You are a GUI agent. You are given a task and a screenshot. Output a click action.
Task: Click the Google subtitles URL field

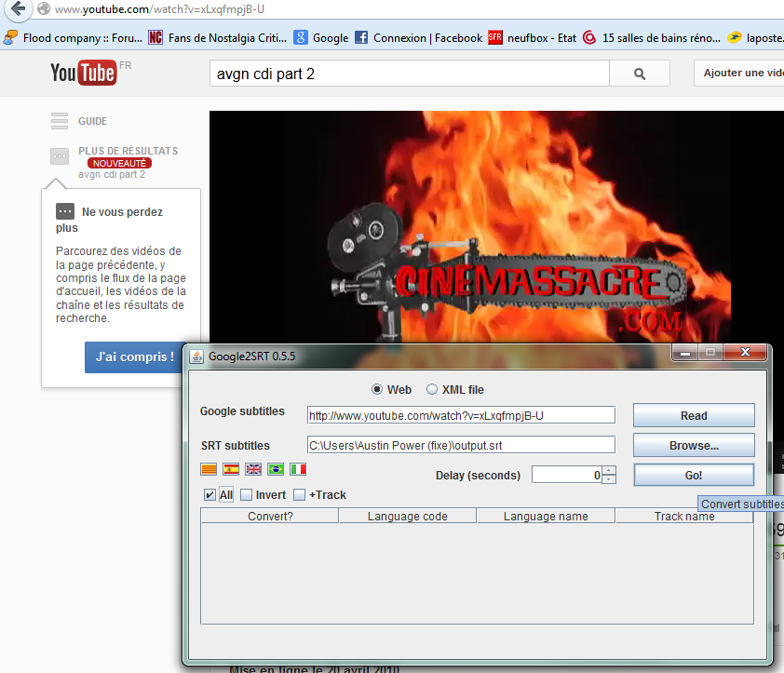(x=461, y=415)
